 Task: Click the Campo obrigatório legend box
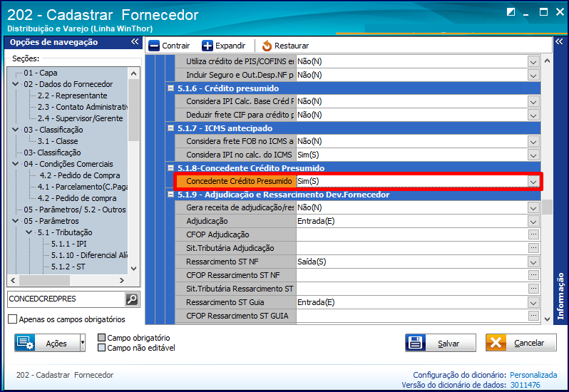tap(101, 338)
